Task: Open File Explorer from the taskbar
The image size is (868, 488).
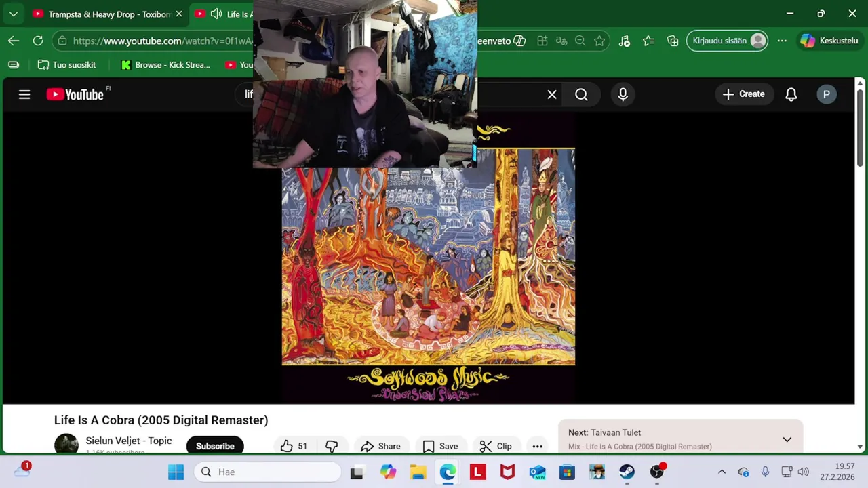Action: coord(418,472)
